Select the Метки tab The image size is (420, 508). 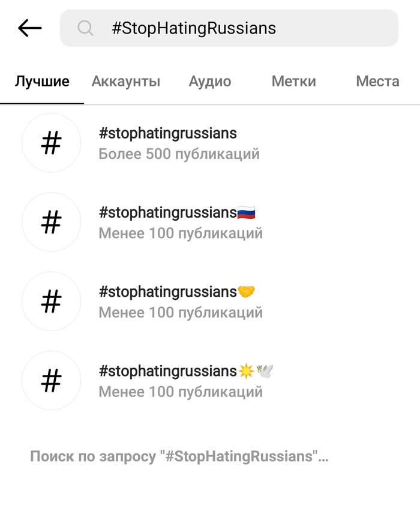tap(293, 81)
